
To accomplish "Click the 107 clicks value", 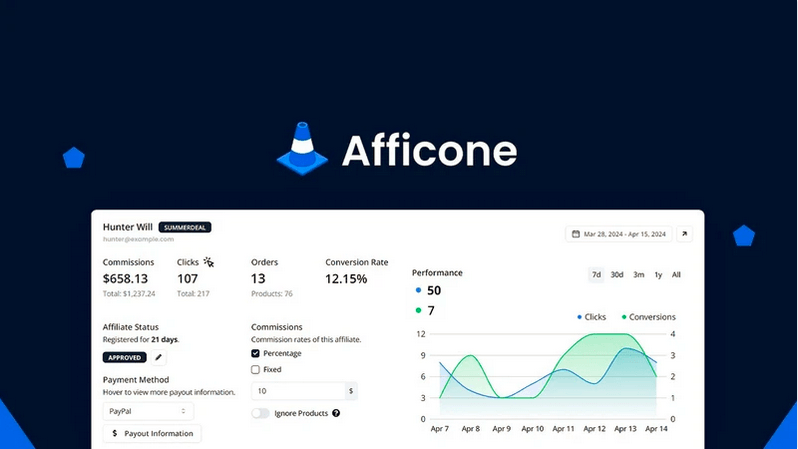I will coord(187,279).
